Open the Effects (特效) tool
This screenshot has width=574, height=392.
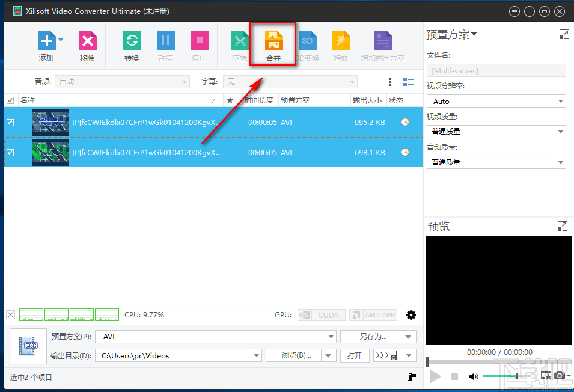tap(341, 40)
